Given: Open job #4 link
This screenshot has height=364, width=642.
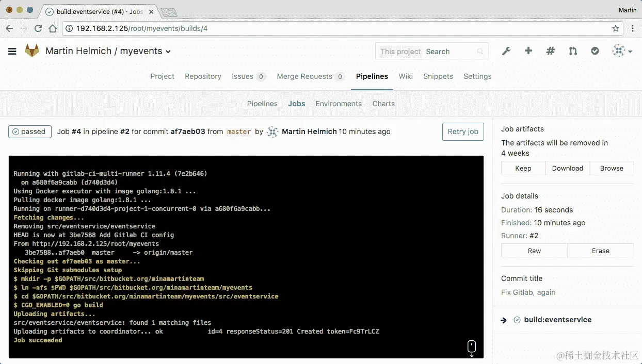Looking at the screenshot, I should point(76,131).
